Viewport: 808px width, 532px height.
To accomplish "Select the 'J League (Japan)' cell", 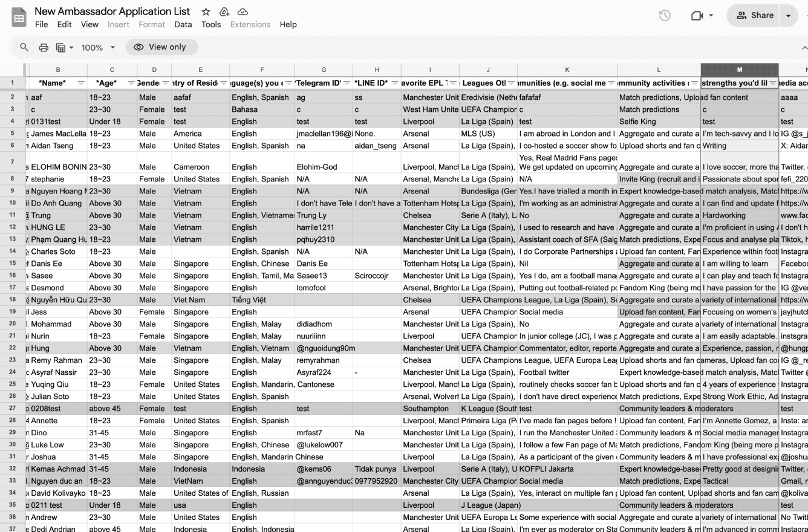I will pos(488,505).
